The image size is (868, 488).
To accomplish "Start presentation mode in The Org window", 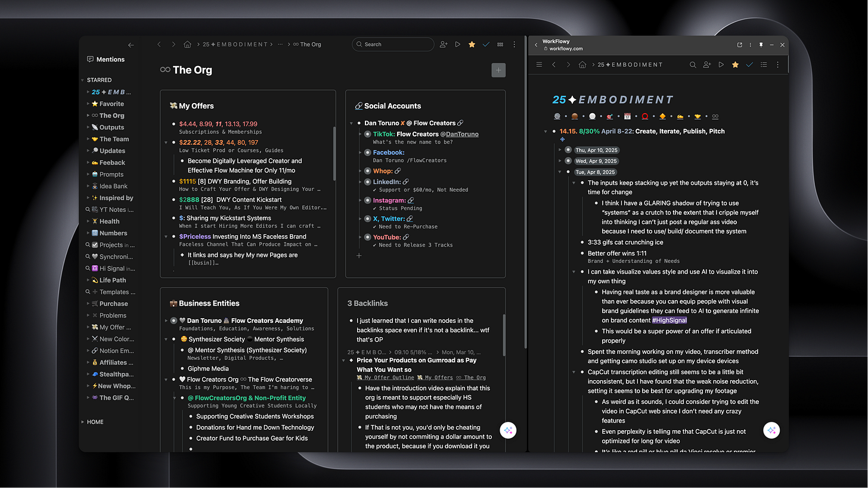I will pos(458,44).
